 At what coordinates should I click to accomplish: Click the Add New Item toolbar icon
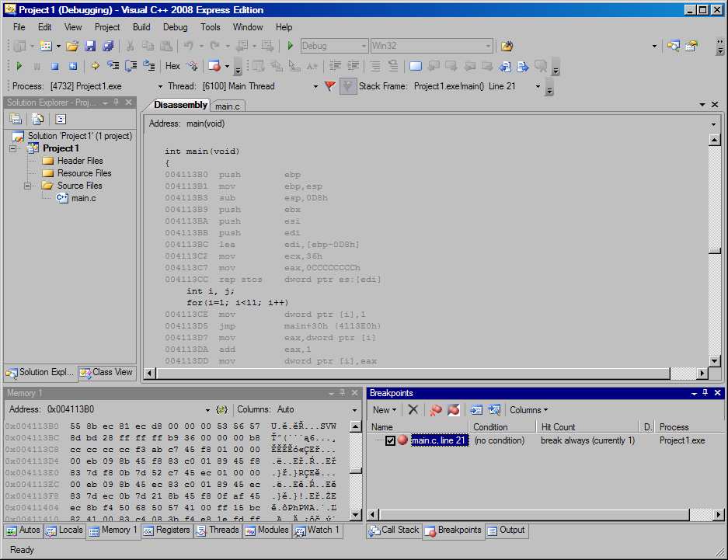(46, 46)
